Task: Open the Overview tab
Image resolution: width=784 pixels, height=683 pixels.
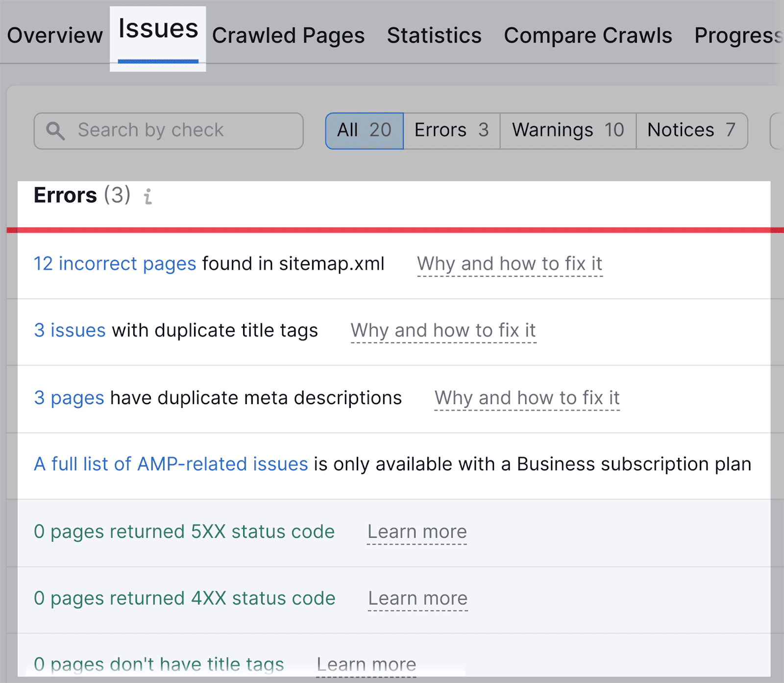Action: (x=55, y=36)
